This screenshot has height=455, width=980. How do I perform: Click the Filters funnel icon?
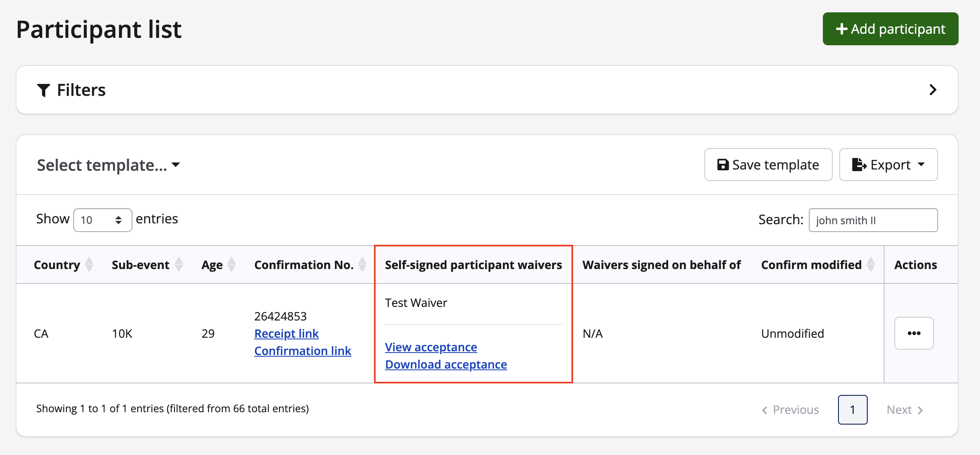point(44,90)
